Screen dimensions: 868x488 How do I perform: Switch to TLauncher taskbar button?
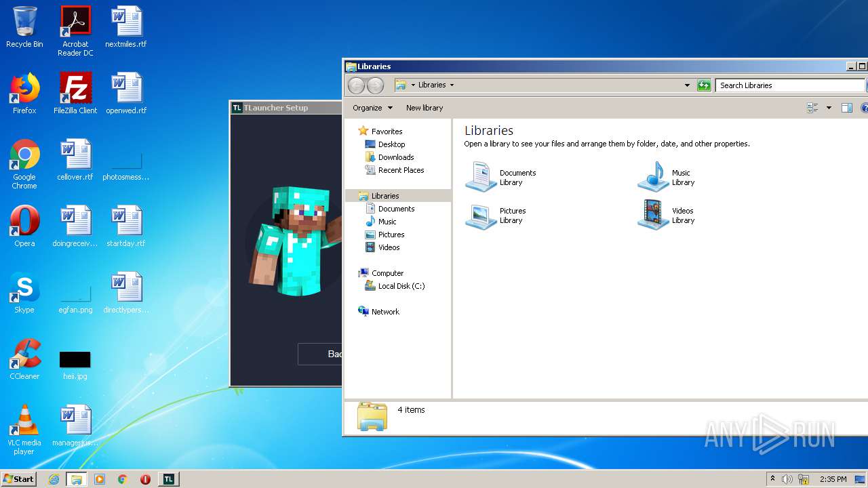click(168, 479)
